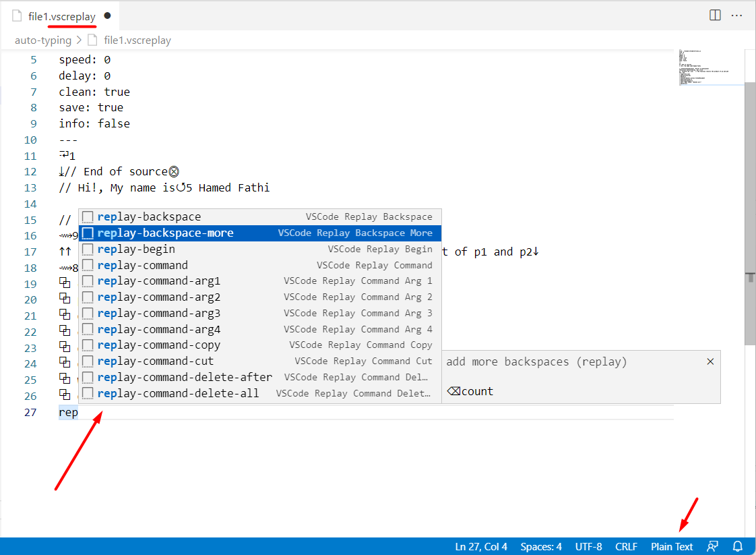Click the unsaved dot on file1.vscreplay tab
This screenshot has width=756, height=555.
click(x=108, y=16)
